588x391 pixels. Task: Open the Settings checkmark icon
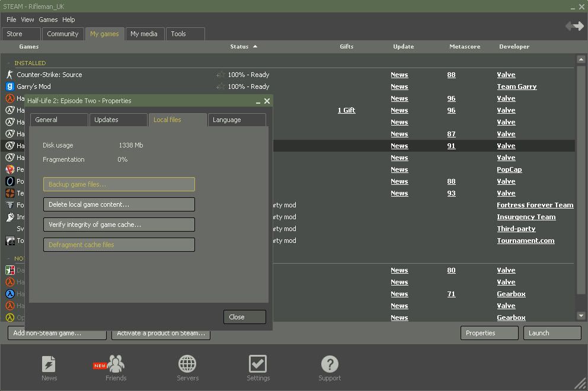[x=258, y=364]
